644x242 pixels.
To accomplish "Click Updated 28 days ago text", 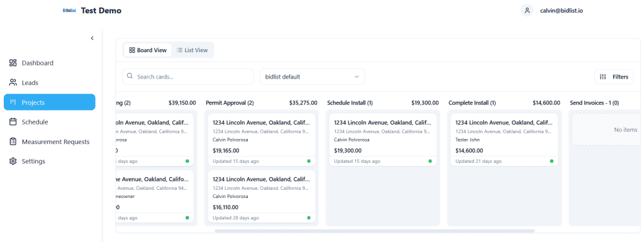I will [236, 217].
